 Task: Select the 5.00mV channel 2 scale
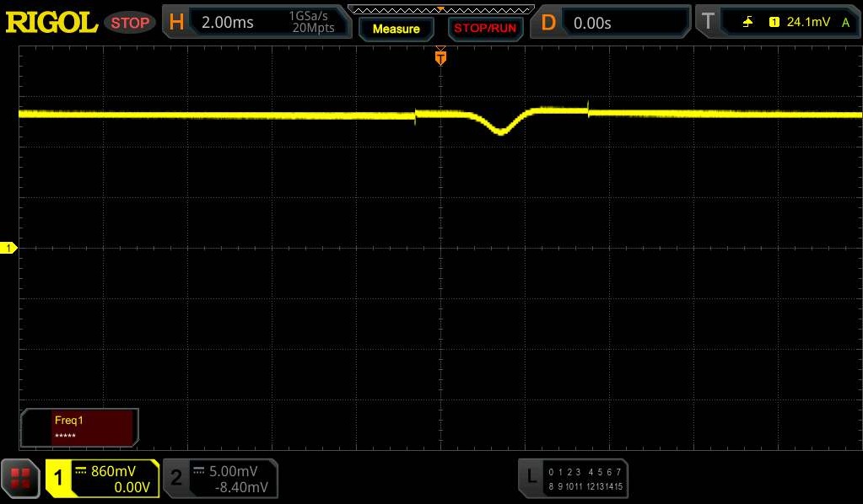[x=233, y=471]
